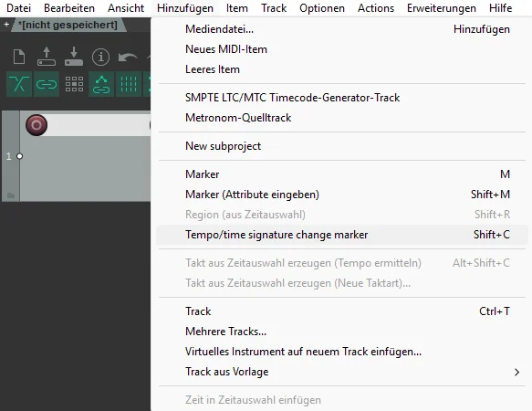532x411 pixels.
Task: Insert Marker with shortcut M
Action: pos(342,174)
